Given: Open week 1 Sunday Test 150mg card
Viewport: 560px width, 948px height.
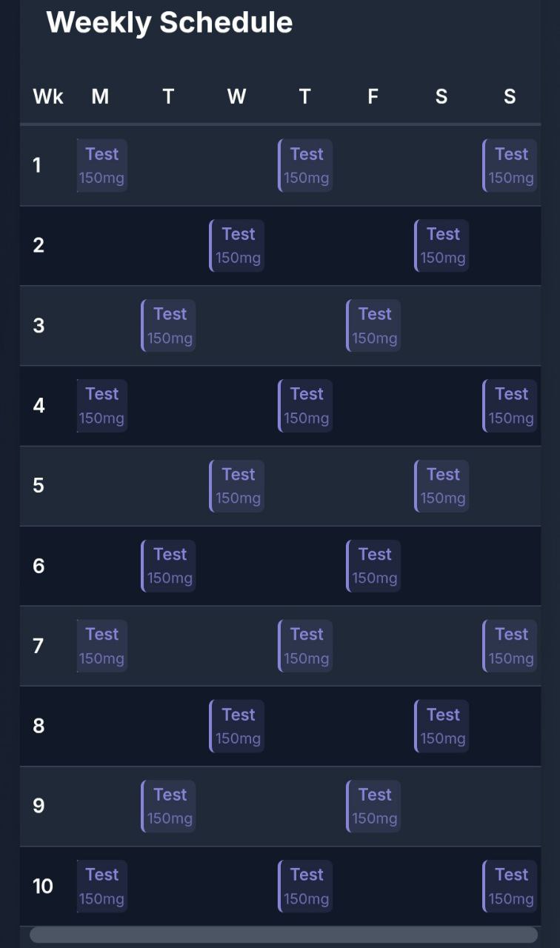Looking at the screenshot, I should click(x=510, y=165).
